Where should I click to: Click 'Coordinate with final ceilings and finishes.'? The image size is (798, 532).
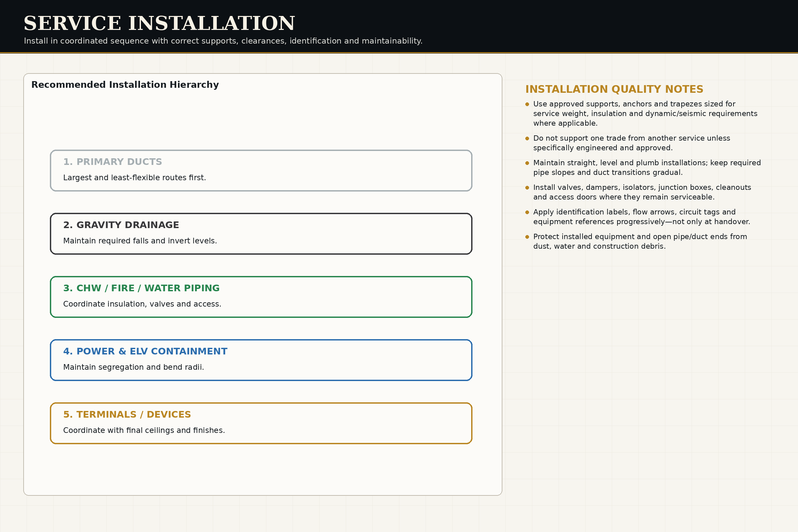(144, 430)
